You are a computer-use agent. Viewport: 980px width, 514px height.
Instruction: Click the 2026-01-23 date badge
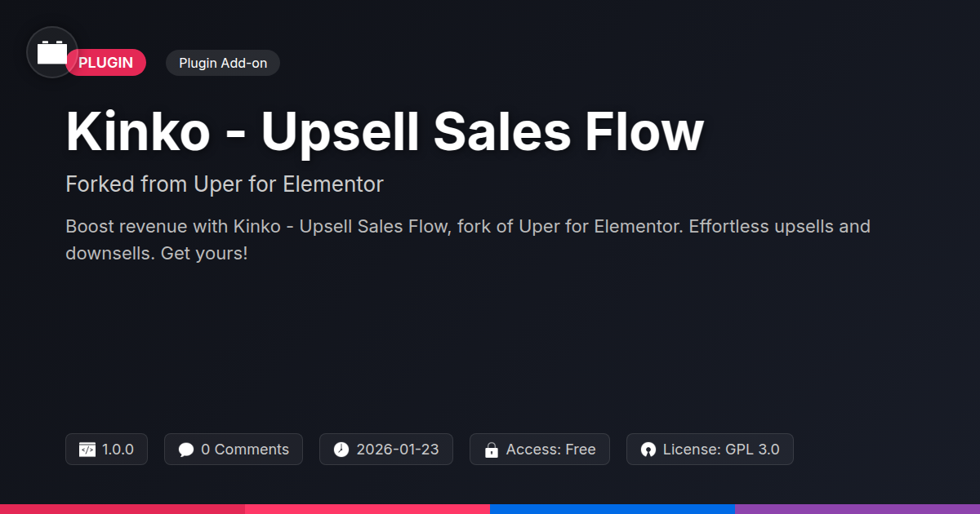pos(386,450)
